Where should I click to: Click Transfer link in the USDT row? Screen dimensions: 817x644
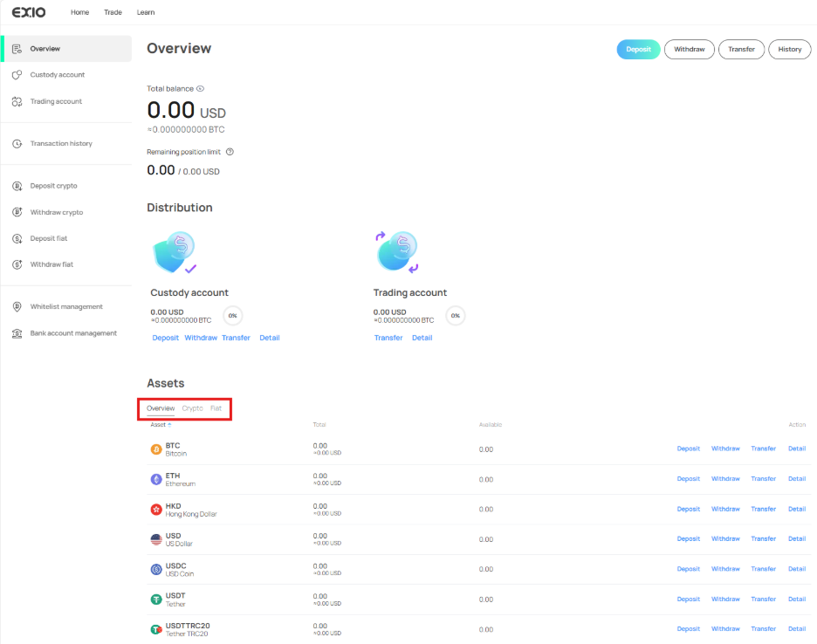tap(763, 599)
